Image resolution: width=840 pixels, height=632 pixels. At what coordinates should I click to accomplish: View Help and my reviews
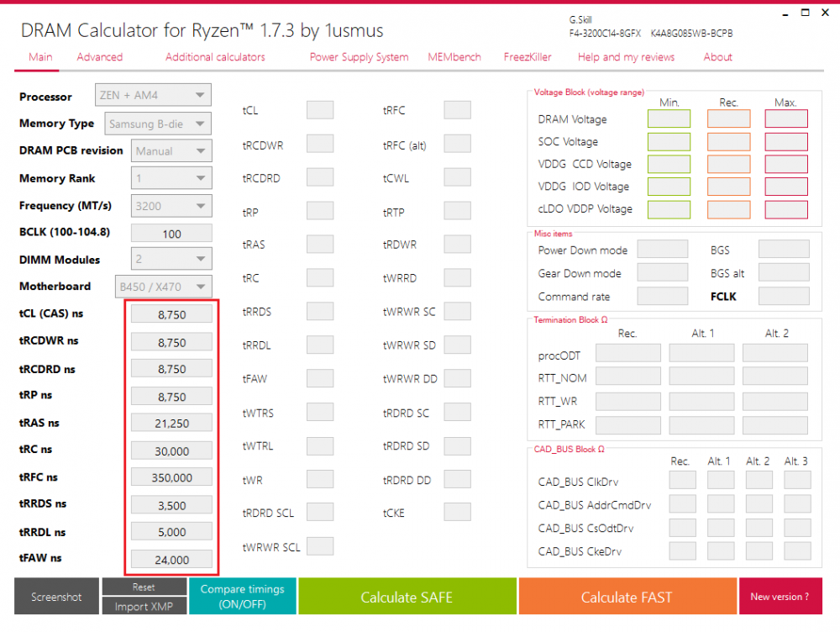(x=626, y=57)
